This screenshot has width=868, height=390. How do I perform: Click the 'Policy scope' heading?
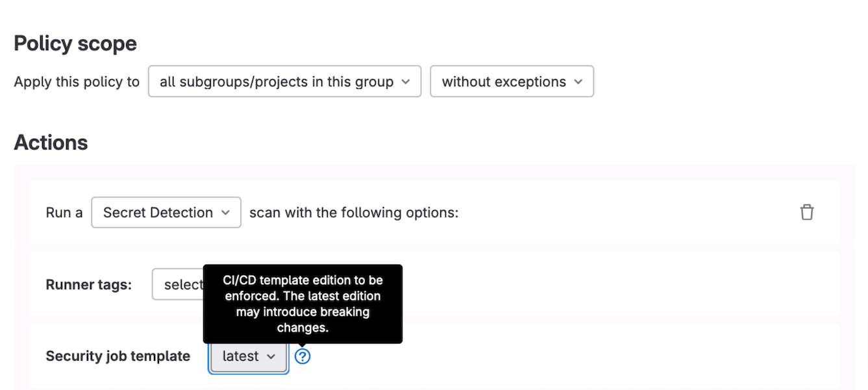(75, 43)
